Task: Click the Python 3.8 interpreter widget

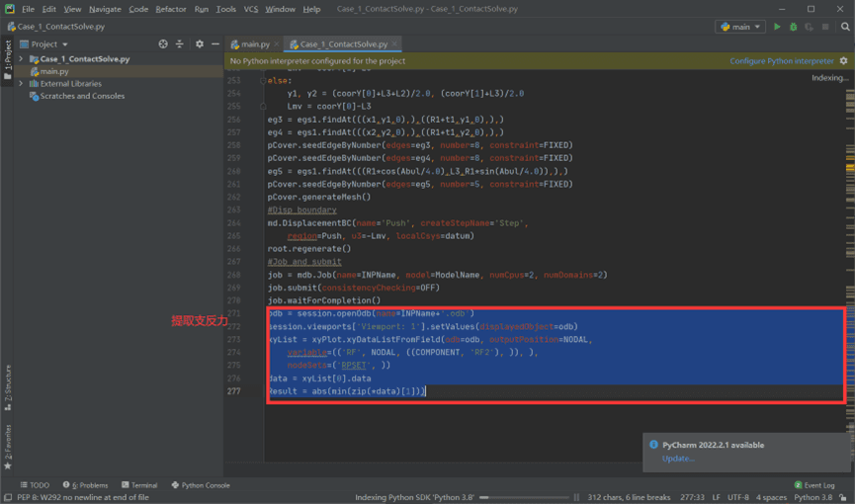Action: coord(813,497)
